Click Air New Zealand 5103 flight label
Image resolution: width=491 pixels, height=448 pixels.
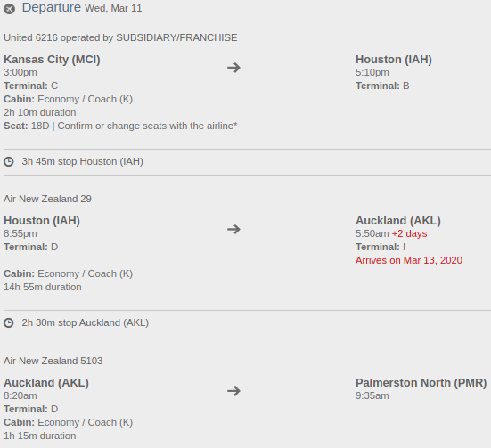coord(53,361)
